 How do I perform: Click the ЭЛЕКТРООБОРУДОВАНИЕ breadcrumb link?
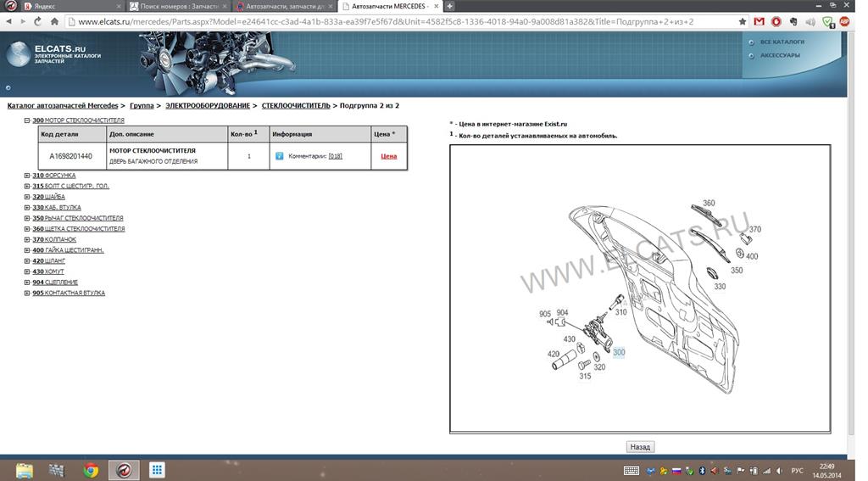[208, 106]
